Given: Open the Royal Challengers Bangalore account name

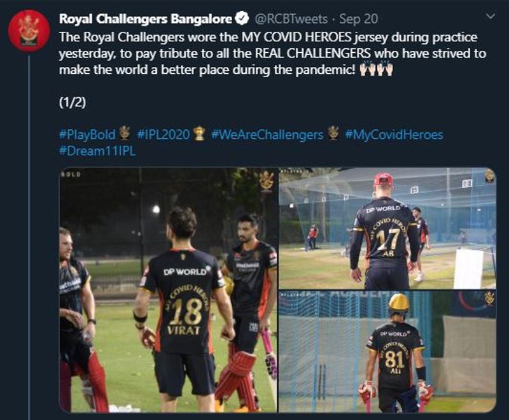Looking at the screenshot, I should [146, 19].
